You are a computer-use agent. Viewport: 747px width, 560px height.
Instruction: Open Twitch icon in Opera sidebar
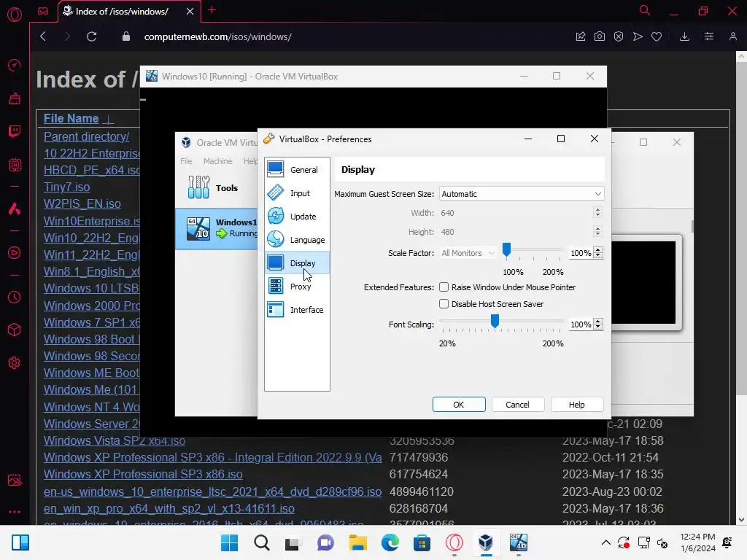tap(15, 131)
